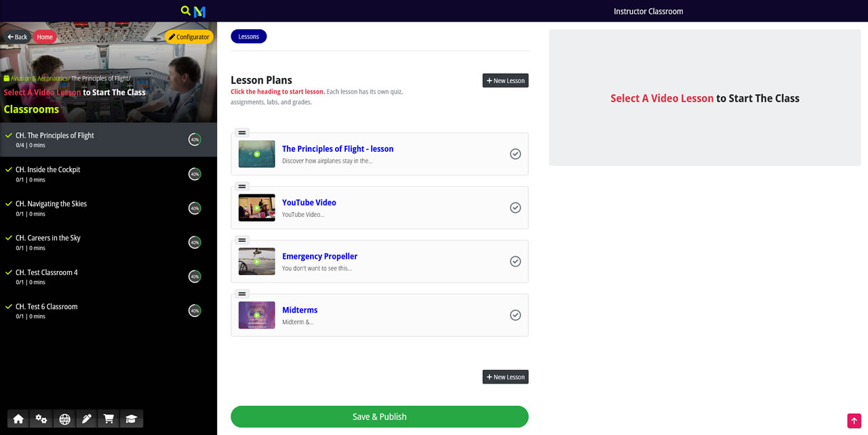Toggle the checkmark on Midterms lesson

(515, 315)
